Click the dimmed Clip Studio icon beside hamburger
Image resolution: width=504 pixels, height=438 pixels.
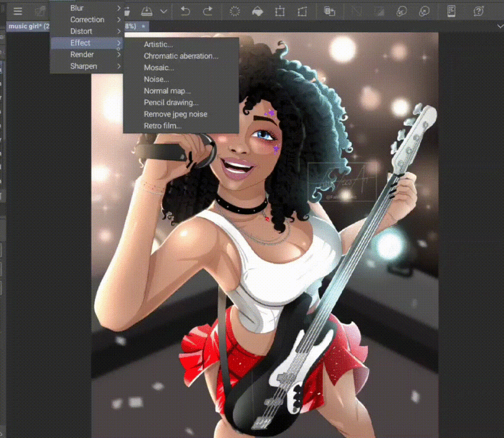tap(40, 12)
